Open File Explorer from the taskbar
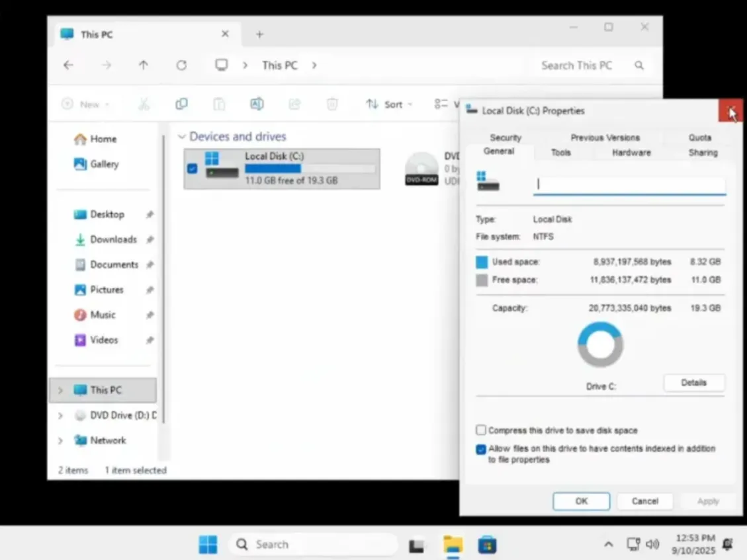This screenshot has height=560, width=747. 453,543
